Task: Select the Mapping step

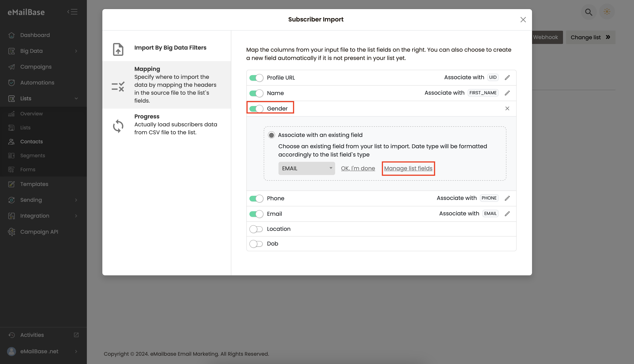Action: coord(167,85)
